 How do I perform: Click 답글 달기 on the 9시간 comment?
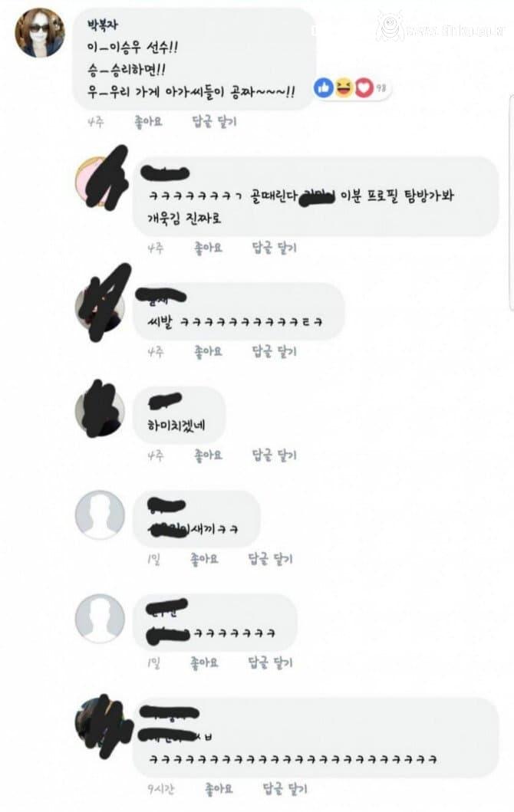(x=285, y=789)
